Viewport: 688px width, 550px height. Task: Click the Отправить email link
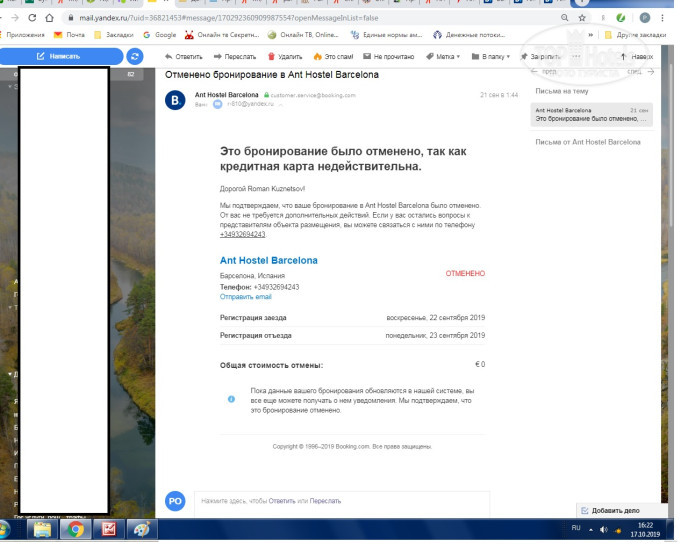click(x=246, y=297)
